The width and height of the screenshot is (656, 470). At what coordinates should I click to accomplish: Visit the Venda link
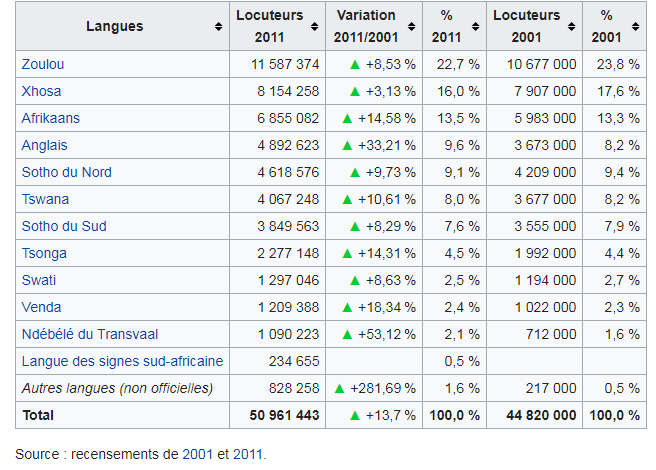click(41, 307)
